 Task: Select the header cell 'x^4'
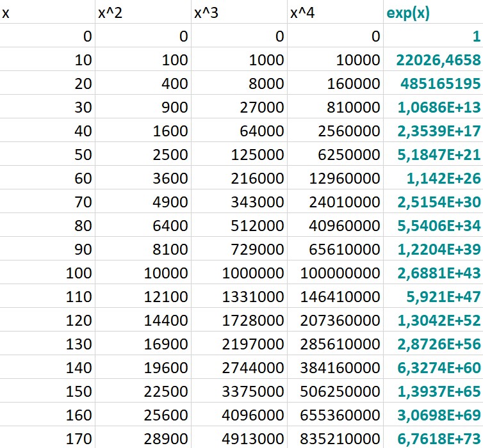coord(336,12)
